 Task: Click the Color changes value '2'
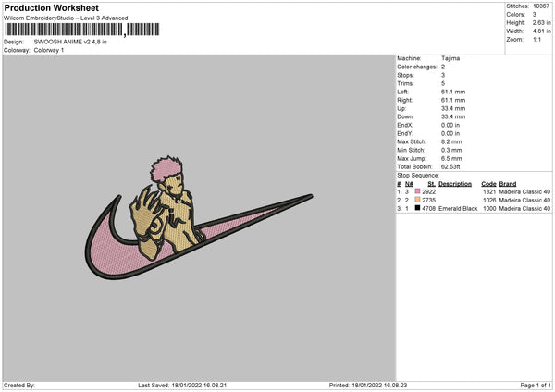coord(443,67)
